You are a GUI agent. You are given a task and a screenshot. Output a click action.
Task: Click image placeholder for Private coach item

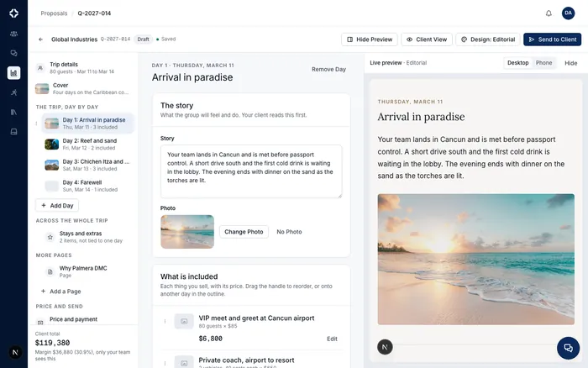[x=184, y=362]
